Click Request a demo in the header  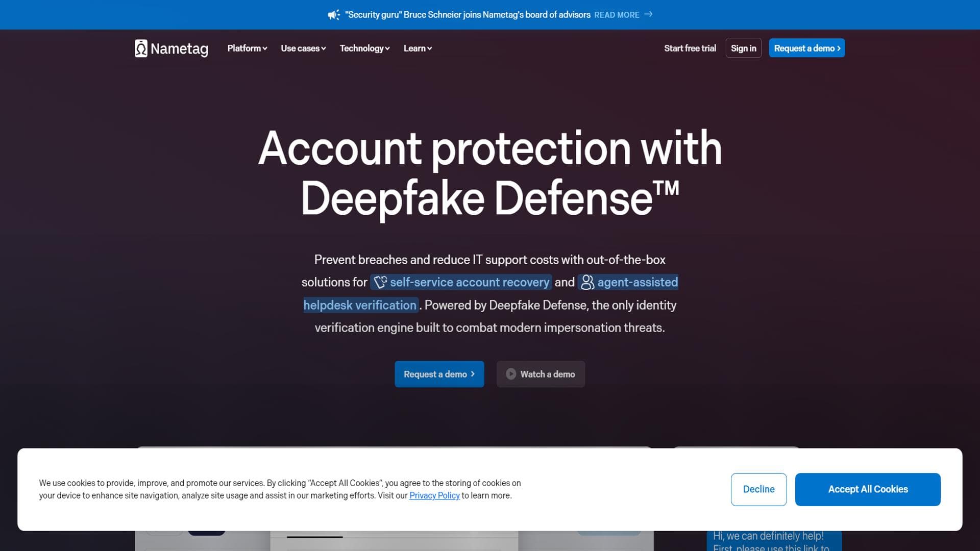(807, 48)
